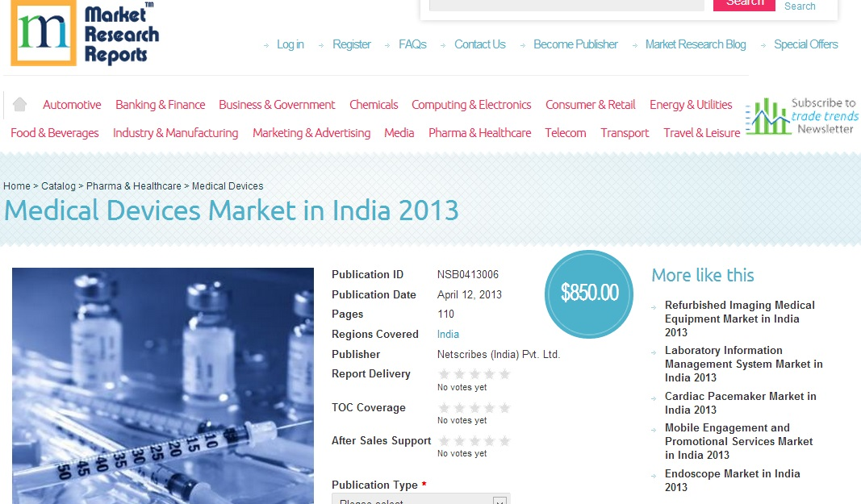Click the publication ID NSB0413006
861x504 pixels.
click(x=468, y=274)
